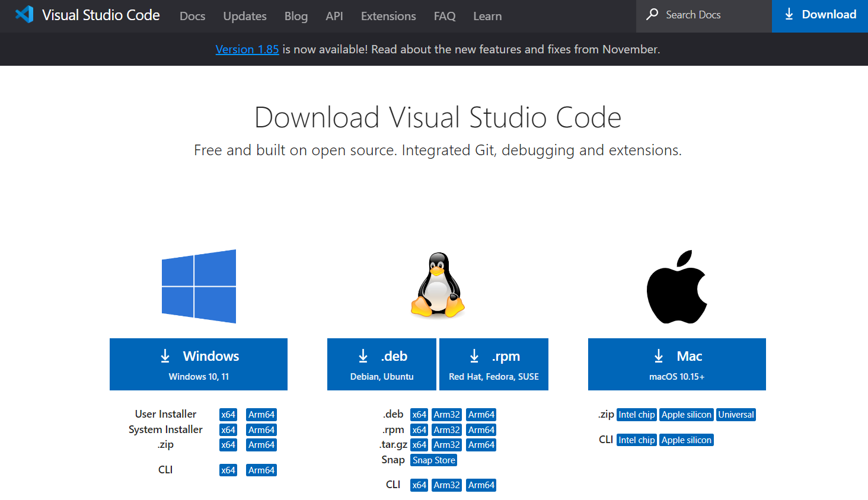
Task: Select Apple silicon for Mac .zip
Action: tap(687, 415)
